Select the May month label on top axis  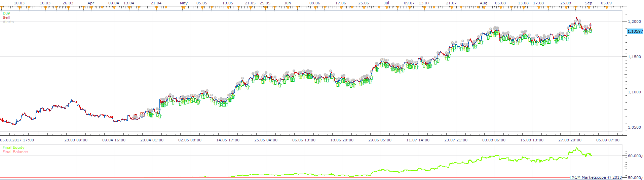[x=184, y=3]
